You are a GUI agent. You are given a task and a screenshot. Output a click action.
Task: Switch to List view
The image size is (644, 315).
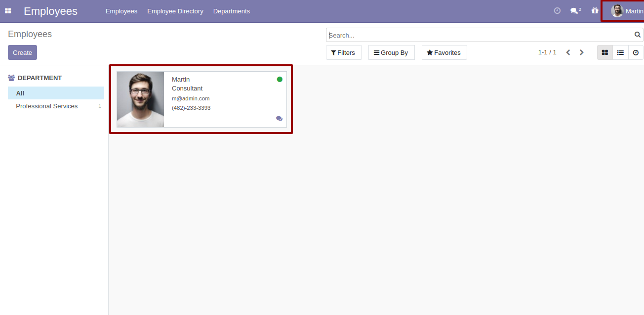(620, 52)
